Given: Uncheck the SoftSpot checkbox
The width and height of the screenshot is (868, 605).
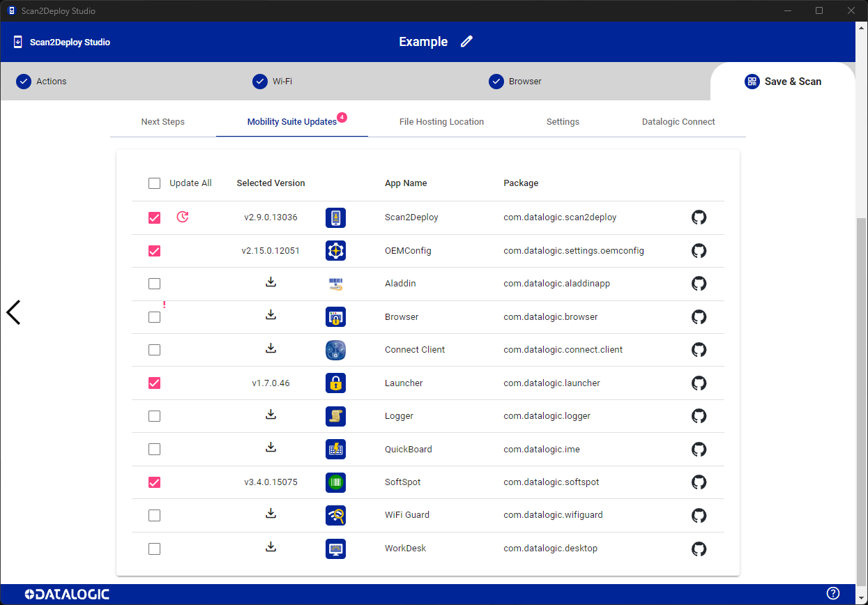Looking at the screenshot, I should coord(154,482).
